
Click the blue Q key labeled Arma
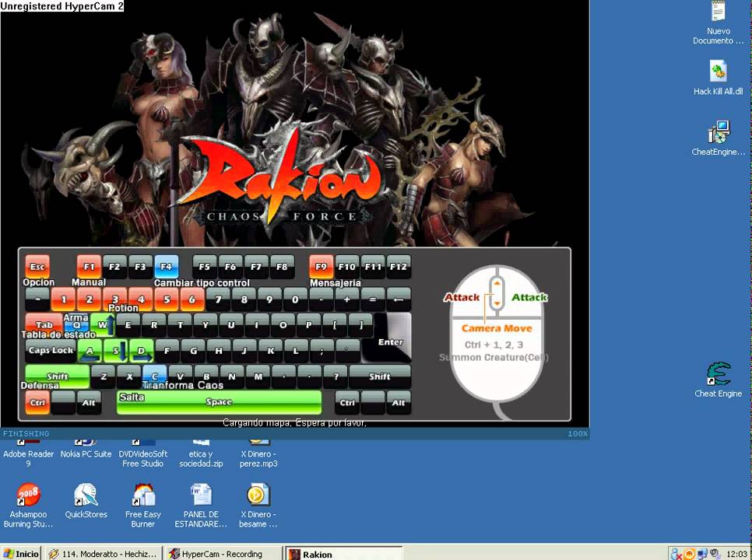[77, 324]
